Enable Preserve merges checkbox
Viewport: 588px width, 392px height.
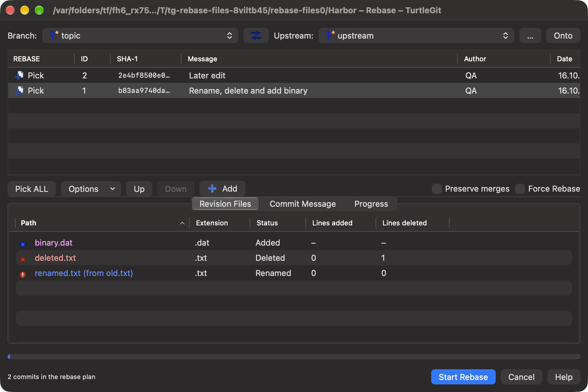[x=437, y=189]
